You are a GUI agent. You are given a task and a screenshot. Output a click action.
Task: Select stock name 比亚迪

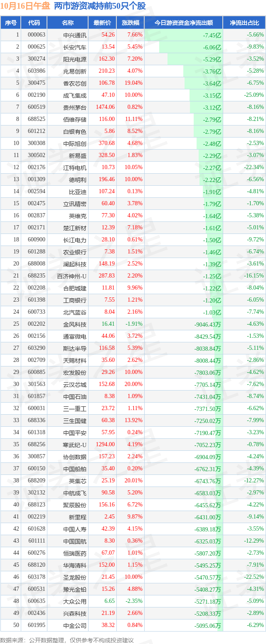[x=78, y=192]
